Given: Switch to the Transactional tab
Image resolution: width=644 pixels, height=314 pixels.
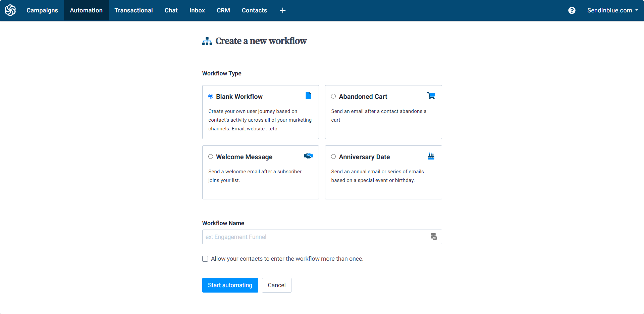Looking at the screenshot, I should (x=133, y=10).
